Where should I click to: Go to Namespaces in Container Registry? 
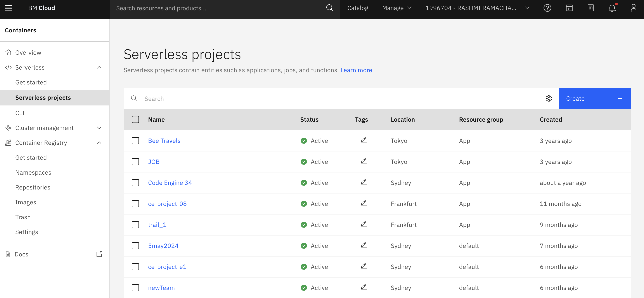(33, 173)
